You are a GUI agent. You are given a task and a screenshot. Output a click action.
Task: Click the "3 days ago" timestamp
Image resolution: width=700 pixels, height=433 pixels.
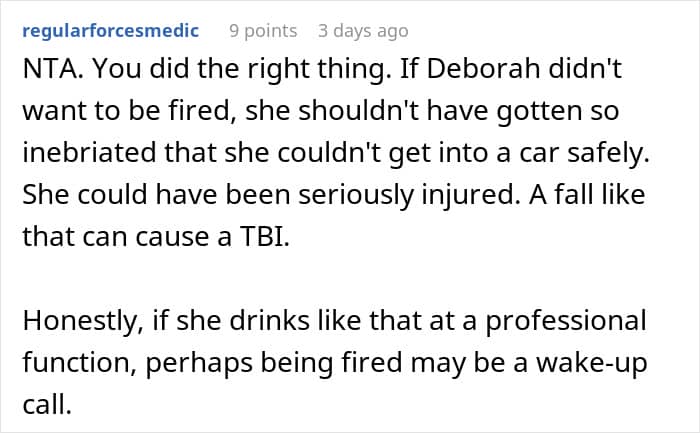pos(363,31)
